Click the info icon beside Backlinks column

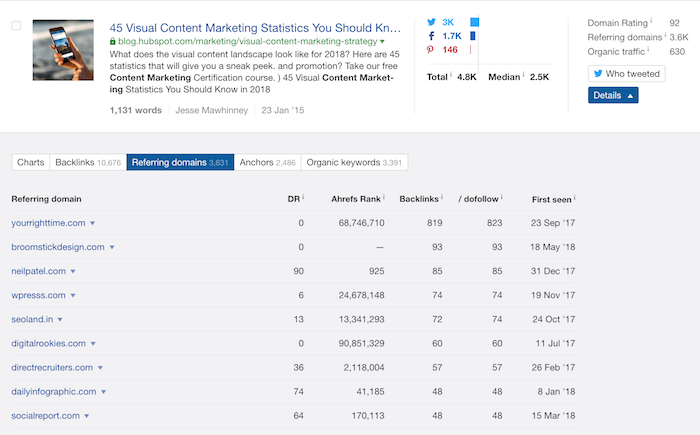click(442, 197)
